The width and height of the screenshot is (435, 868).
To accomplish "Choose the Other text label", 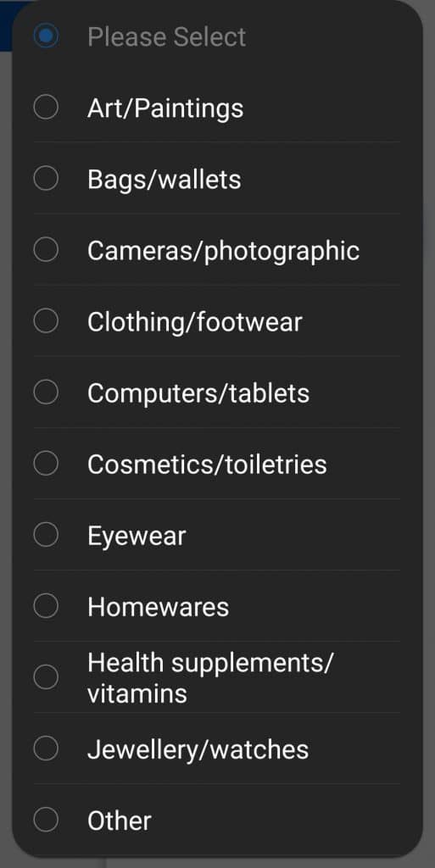I will tap(119, 821).
